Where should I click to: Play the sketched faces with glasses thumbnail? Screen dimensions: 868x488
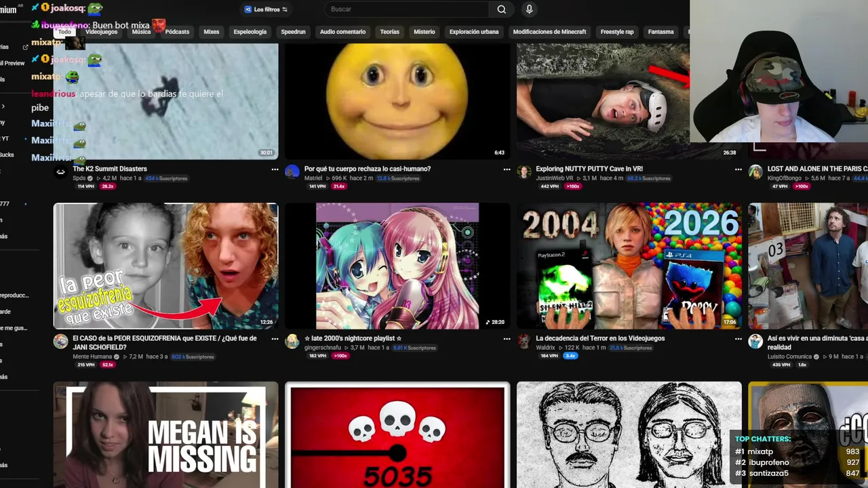pyautogui.click(x=629, y=434)
